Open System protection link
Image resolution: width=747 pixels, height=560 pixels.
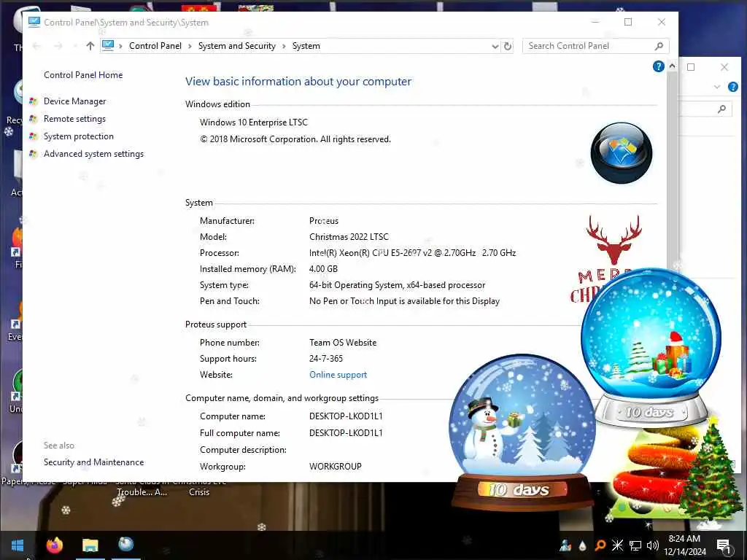click(x=79, y=136)
